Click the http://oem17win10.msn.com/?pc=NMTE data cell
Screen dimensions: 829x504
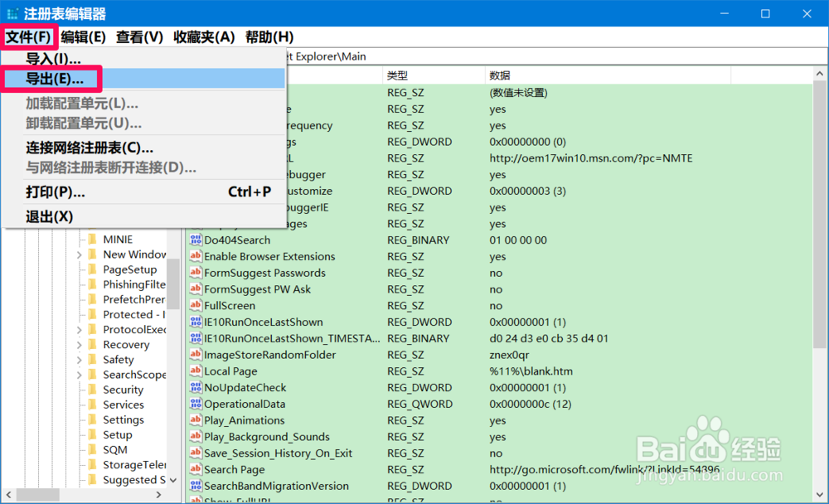pyautogui.click(x=590, y=158)
